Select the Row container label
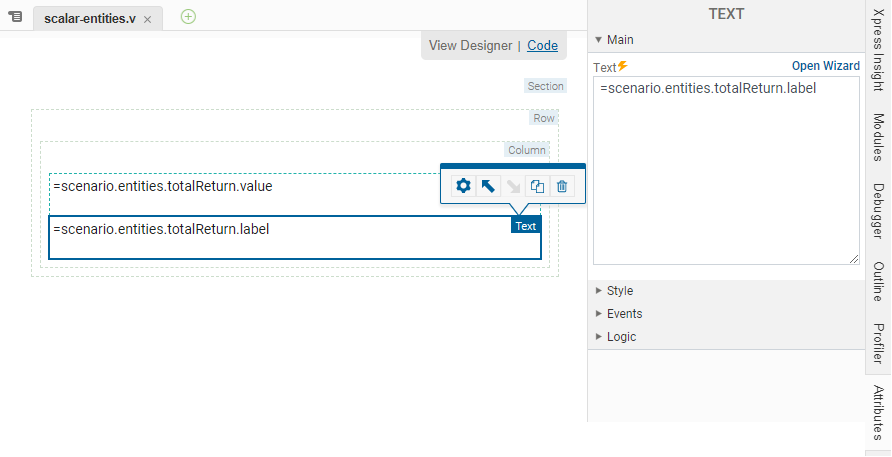The image size is (892, 457). click(543, 118)
